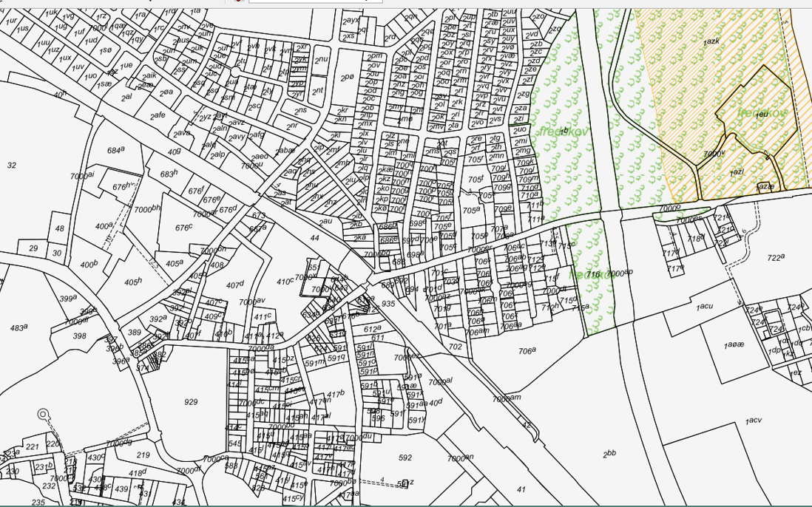This screenshot has width=812, height=507.
Task: Select parcel 2bb
Action: [609, 454]
